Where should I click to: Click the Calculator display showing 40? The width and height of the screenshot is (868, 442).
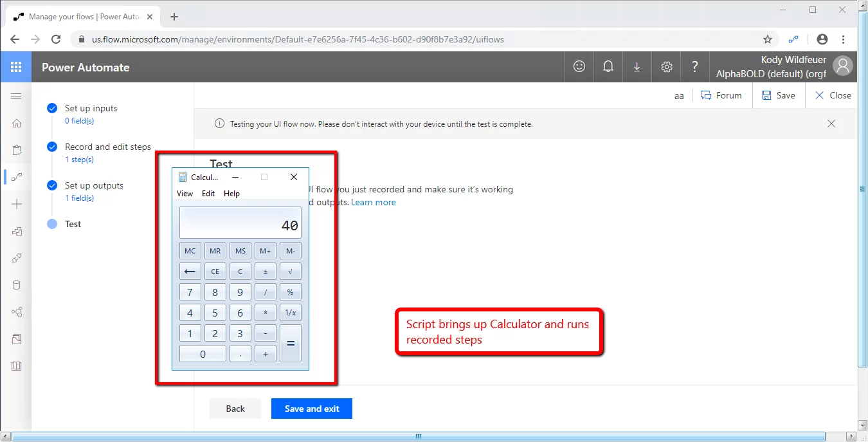(240, 223)
